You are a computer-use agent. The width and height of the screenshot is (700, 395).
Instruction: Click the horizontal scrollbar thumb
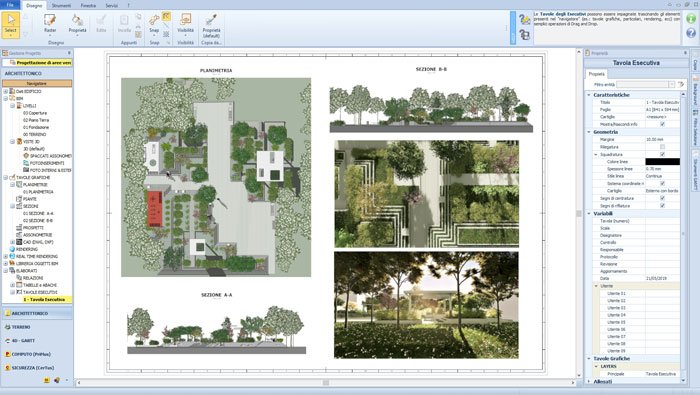pyautogui.click(x=326, y=383)
